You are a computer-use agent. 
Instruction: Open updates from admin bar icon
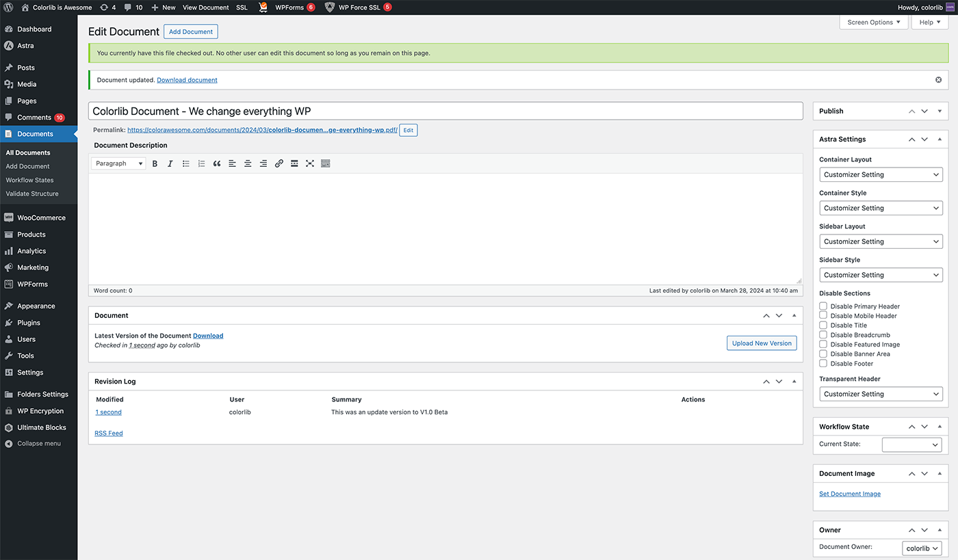107,8
